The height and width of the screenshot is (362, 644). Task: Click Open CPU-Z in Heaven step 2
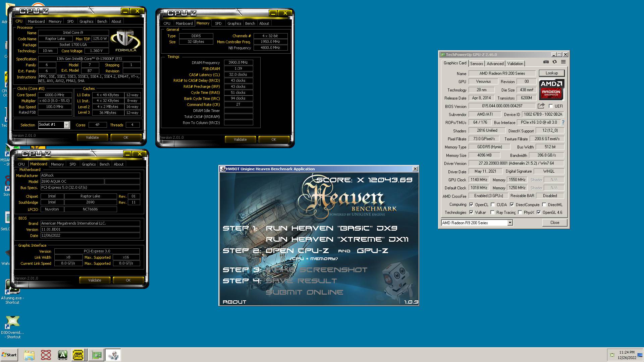[x=297, y=251]
